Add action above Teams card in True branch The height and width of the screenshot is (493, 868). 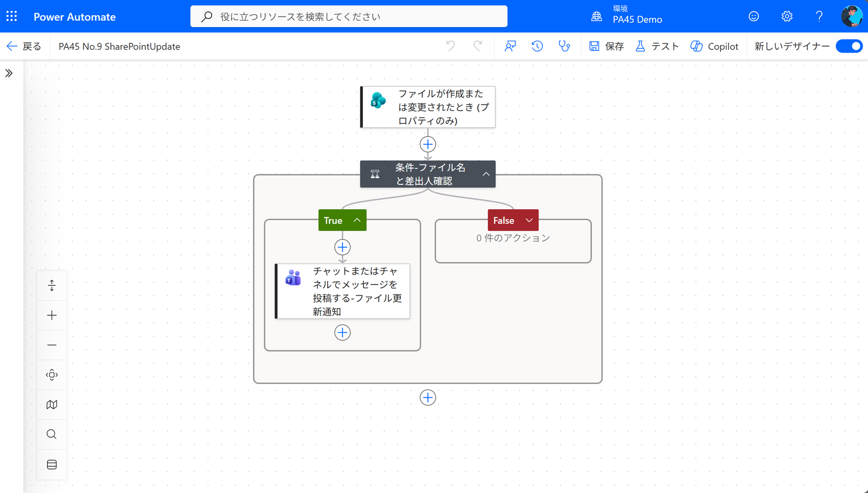(x=342, y=247)
